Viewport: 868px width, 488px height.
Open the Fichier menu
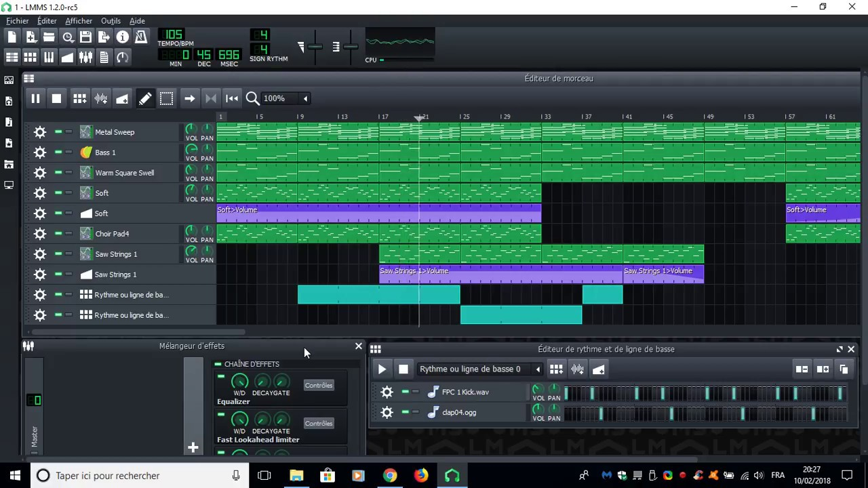pyautogui.click(x=18, y=21)
